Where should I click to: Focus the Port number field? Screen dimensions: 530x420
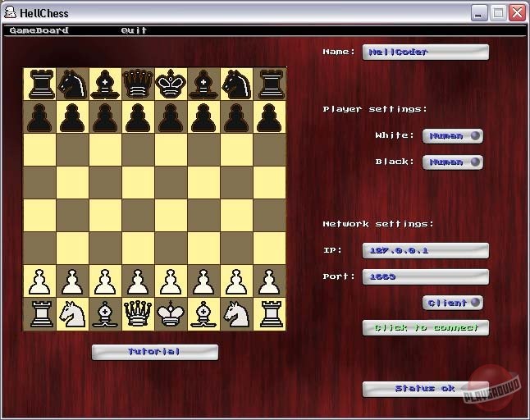coord(425,276)
